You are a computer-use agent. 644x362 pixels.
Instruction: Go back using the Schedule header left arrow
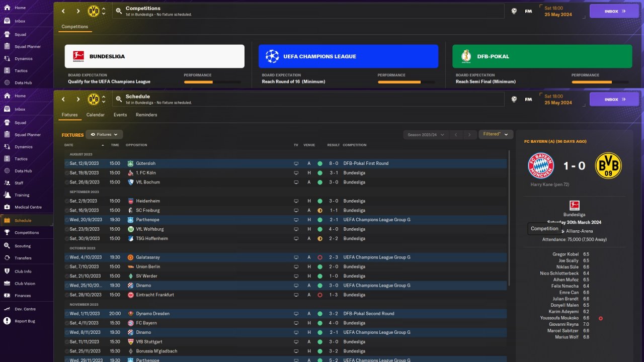point(63,100)
